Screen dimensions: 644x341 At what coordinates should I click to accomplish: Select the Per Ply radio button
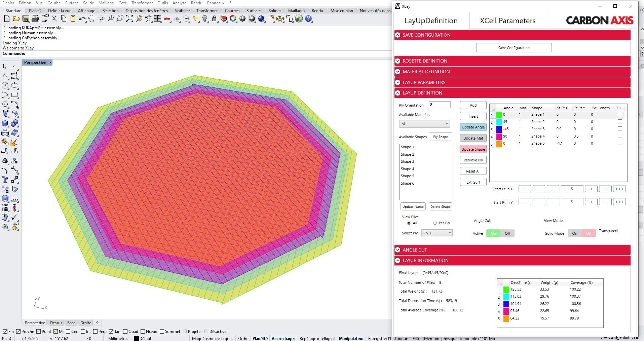coord(435,223)
